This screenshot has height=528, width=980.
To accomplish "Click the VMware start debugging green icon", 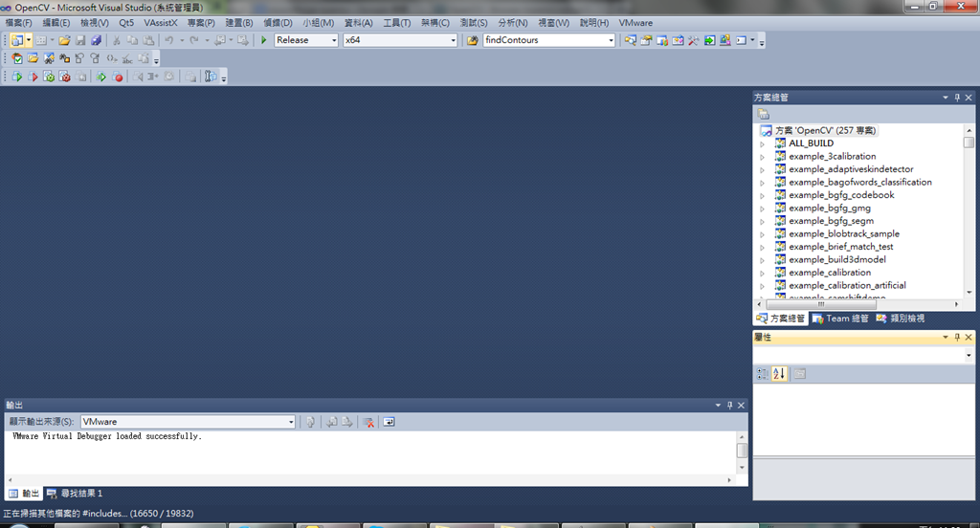I will coord(17,77).
